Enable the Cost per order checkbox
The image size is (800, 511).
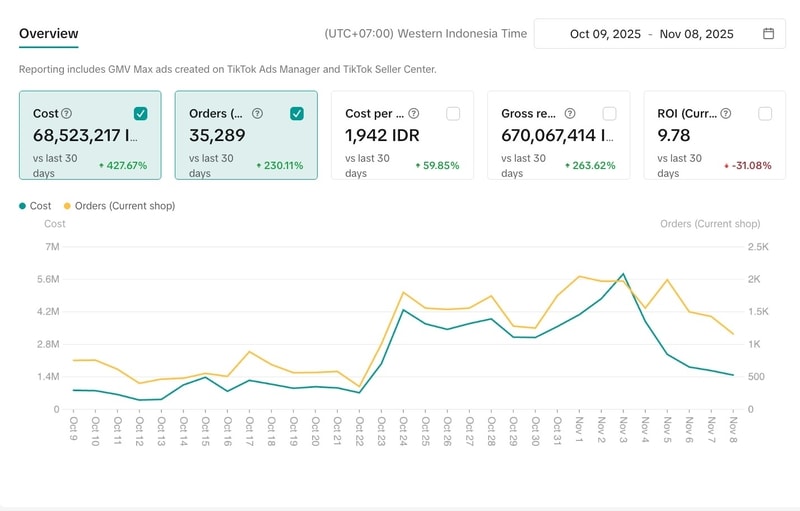point(453,114)
